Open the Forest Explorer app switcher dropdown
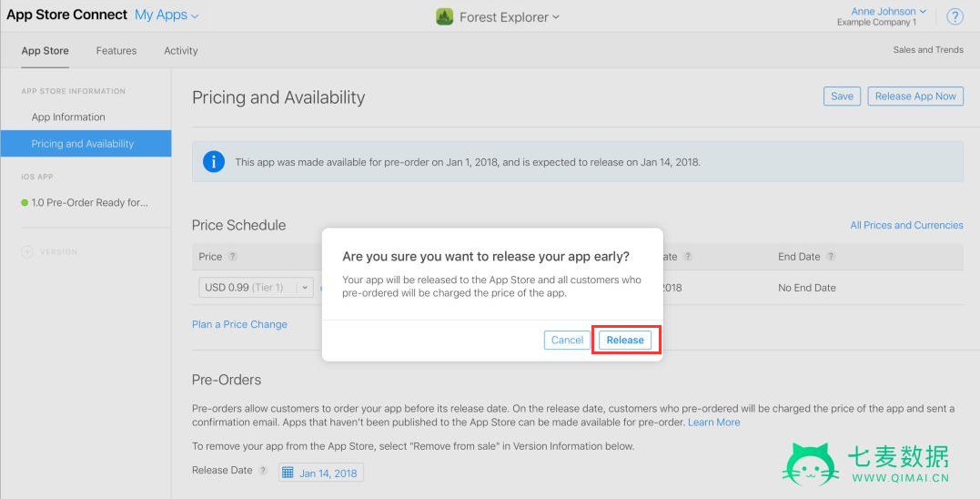This screenshot has height=499, width=980. [510, 17]
